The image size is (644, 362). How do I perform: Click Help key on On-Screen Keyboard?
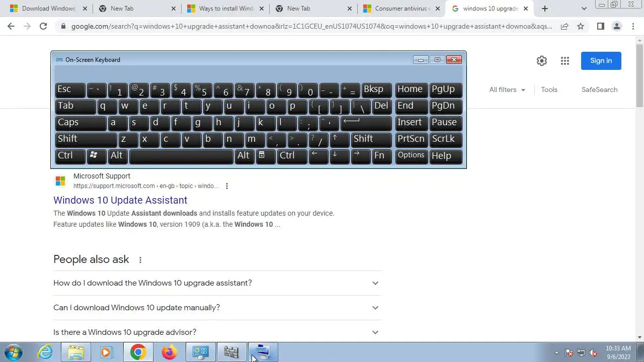pos(446,156)
